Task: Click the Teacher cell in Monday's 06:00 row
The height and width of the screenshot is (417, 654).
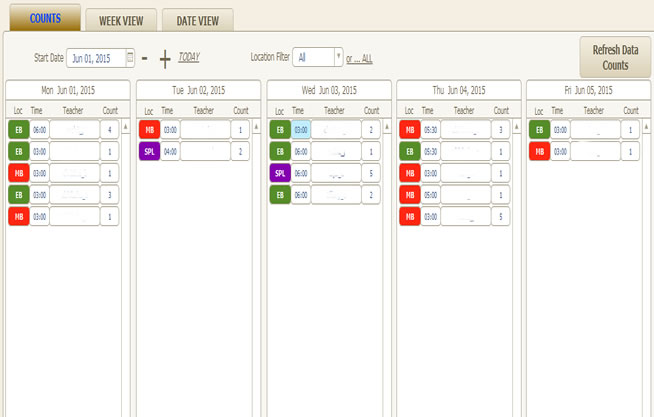Action: coord(75,130)
